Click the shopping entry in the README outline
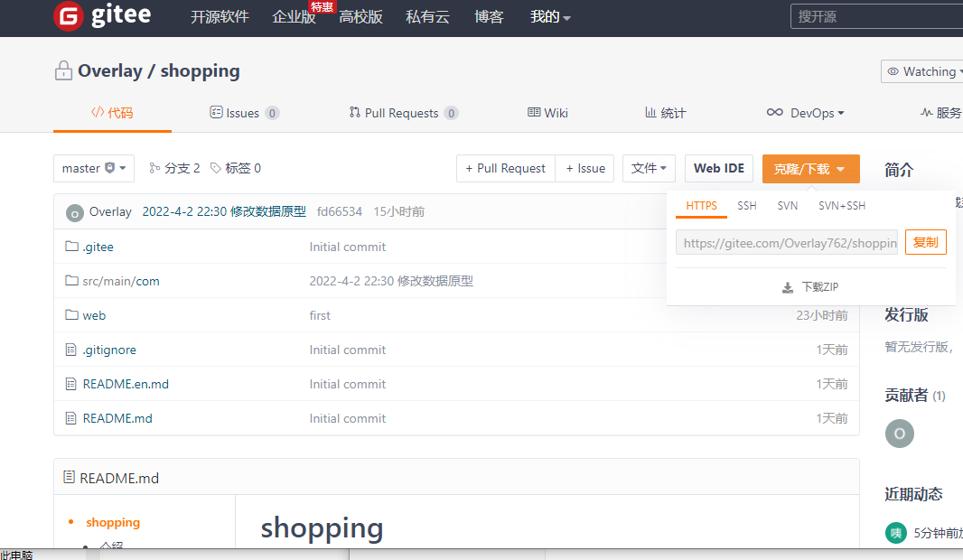 pyautogui.click(x=113, y=523)
